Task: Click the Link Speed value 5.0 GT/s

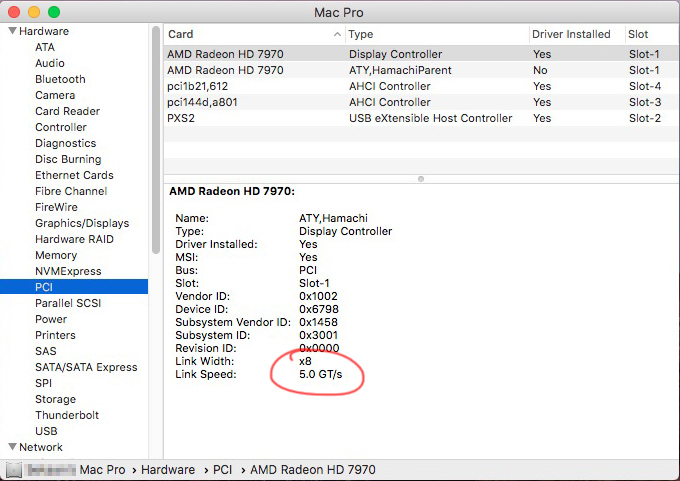Action: (x=320, y=374)
